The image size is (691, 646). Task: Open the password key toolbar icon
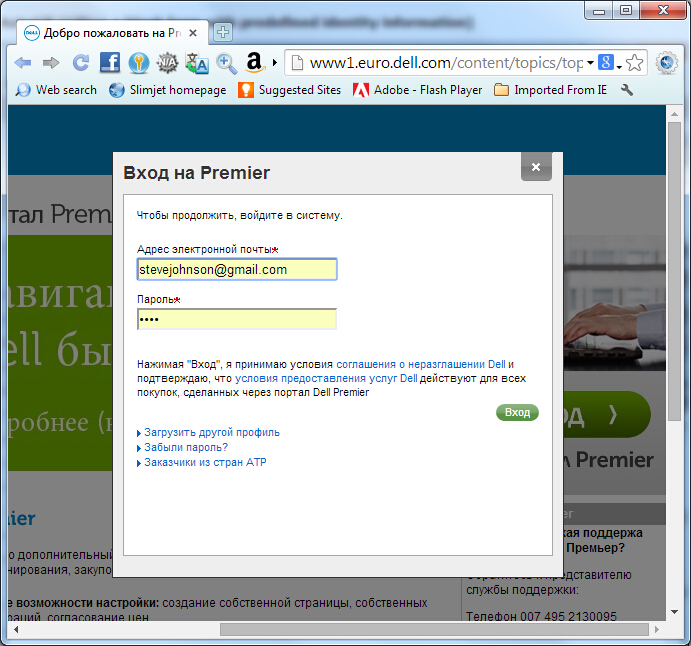139,63
